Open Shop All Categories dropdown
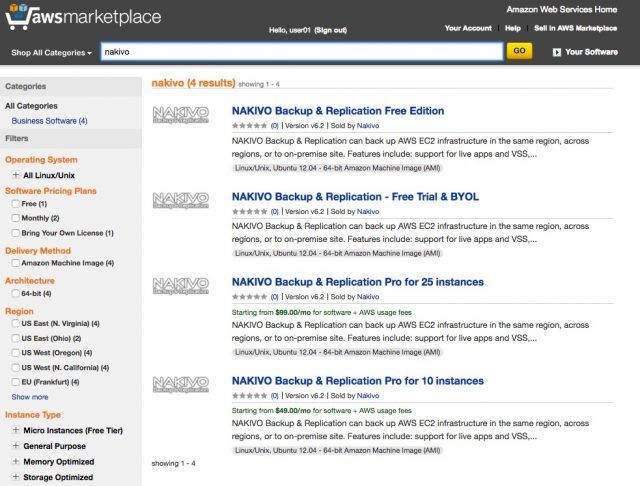The height and width of the screenshot is (486, 640). [x=51, y=53]
